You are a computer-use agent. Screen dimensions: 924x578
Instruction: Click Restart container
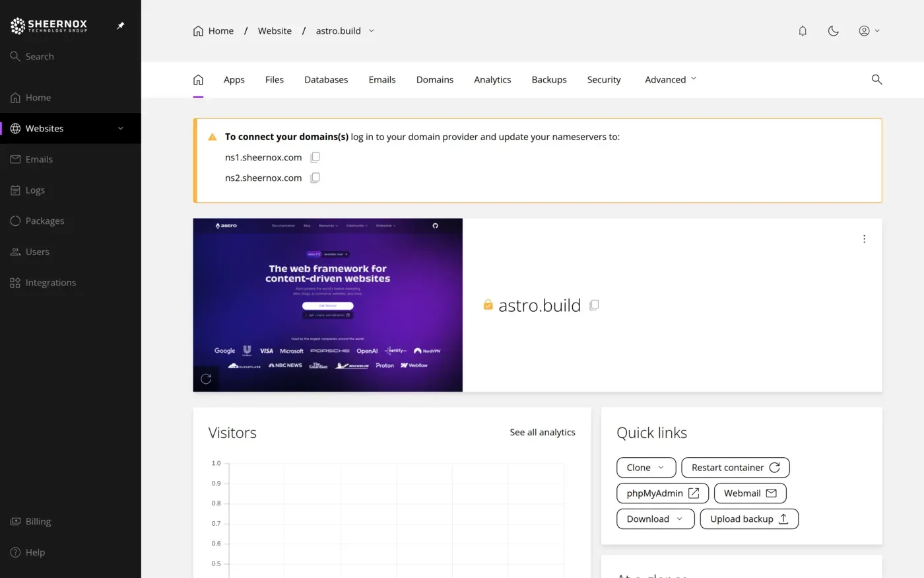coord(735,468)
